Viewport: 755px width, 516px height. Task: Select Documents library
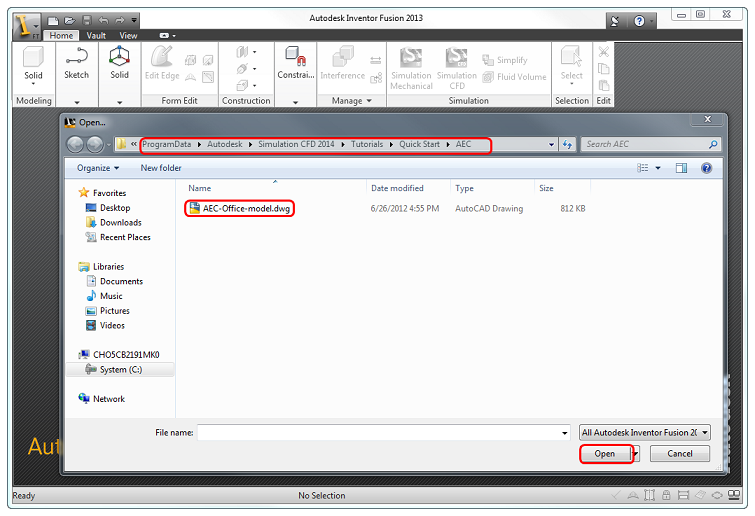[x=115, y=282]
